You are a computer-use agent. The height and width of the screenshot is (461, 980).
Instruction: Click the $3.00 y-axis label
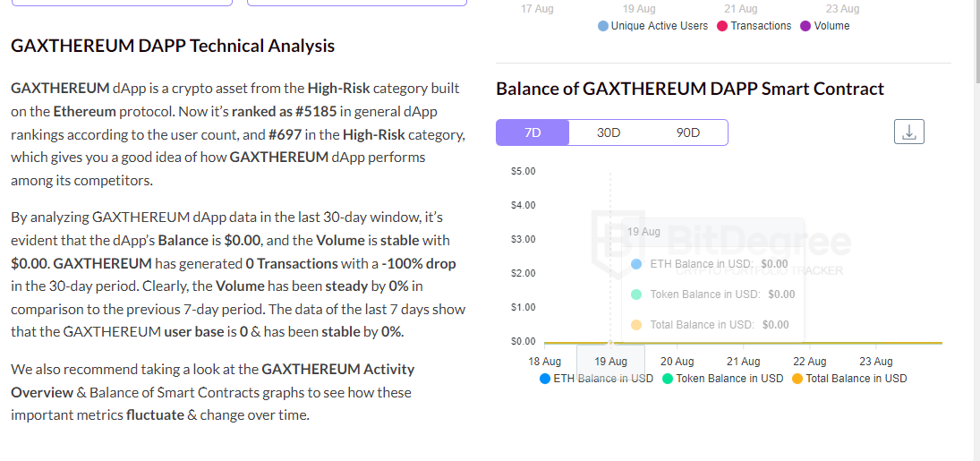pos(524,240)
